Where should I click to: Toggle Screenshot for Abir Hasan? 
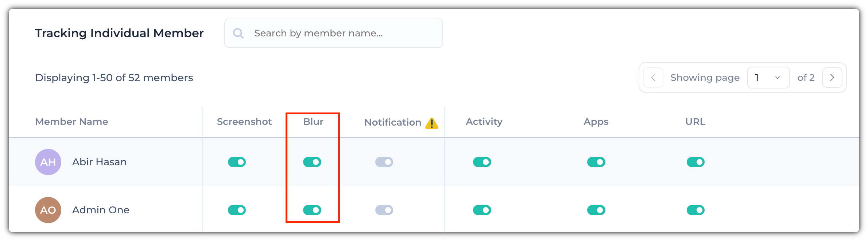click(x=237, y=162)
